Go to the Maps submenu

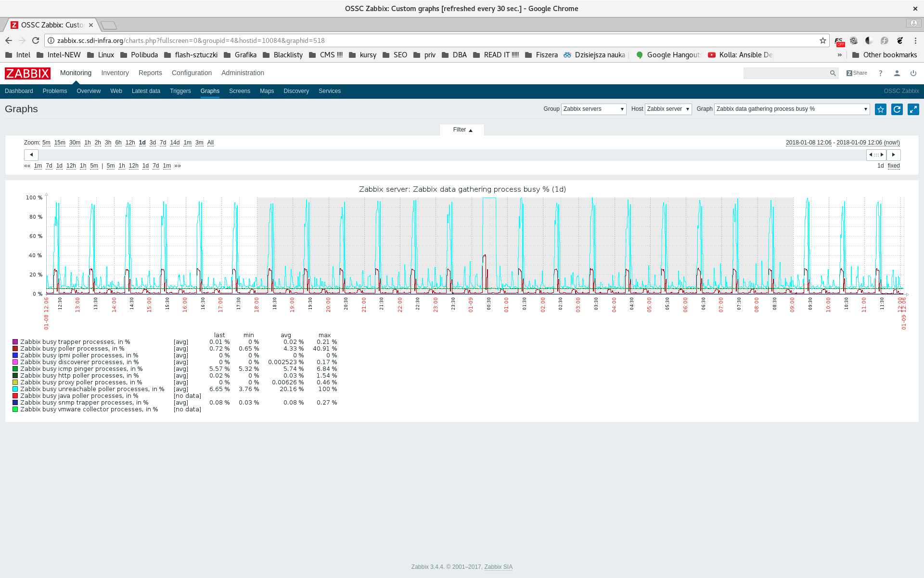[267, 91]
